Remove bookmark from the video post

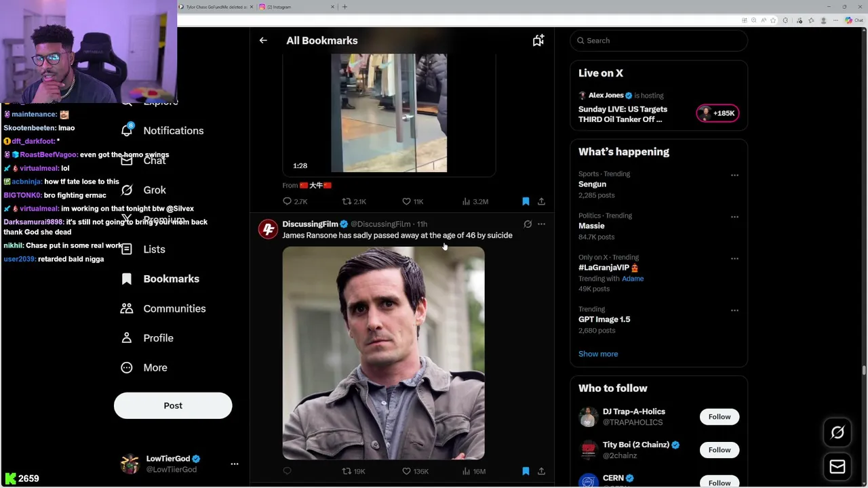(526, 201)
